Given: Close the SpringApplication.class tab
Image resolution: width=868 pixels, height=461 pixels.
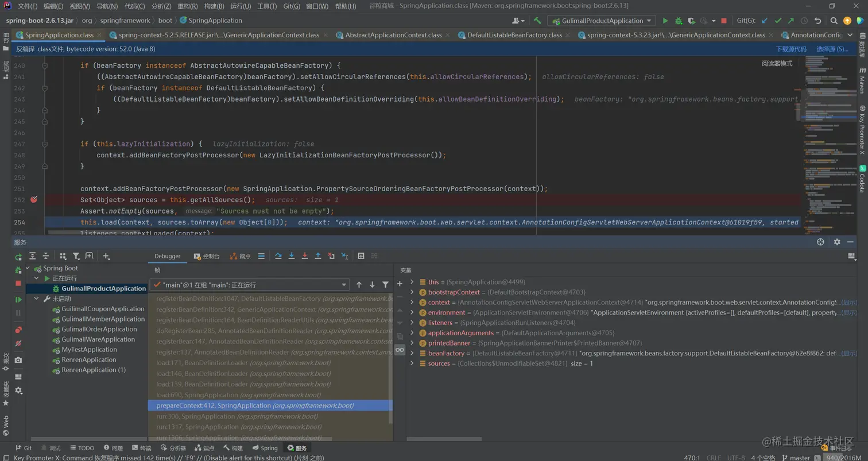Looking at the screenshot, I should tap(99, 35).
